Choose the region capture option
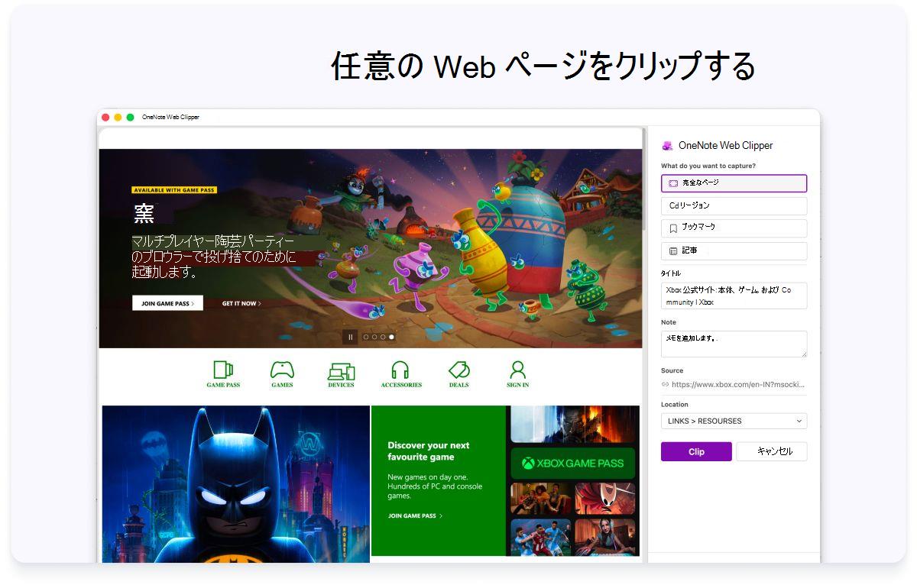917x588 pixels. (734, 206)
